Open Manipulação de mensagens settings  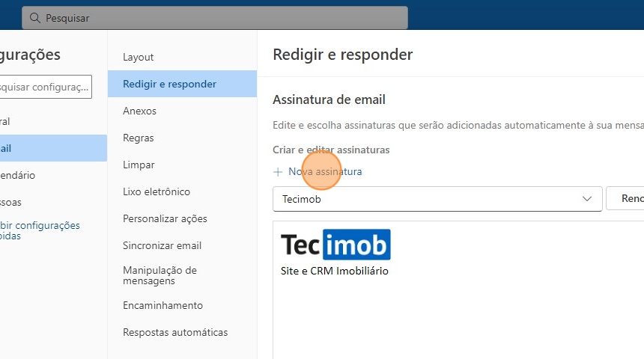tap(160, 275)
